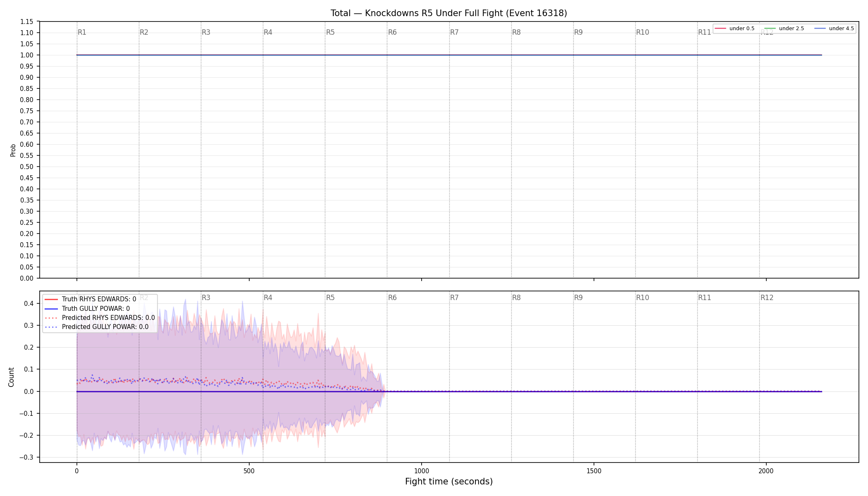Click the R4 round marker in Count chart
Screen dimensions: 868x496
268,298
